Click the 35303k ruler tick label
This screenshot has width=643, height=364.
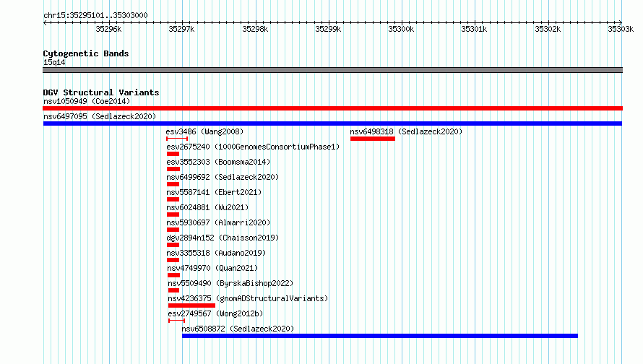click(621, 29)
